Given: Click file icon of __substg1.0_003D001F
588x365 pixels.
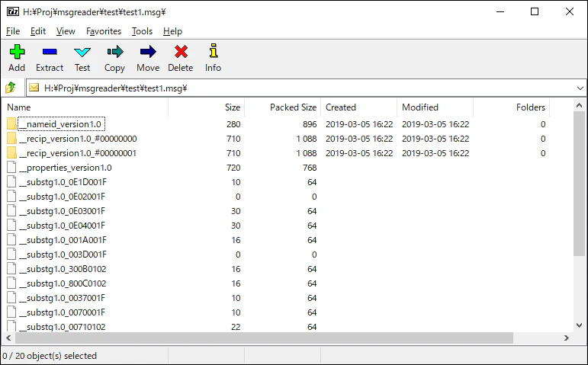Looking at the screenshot, I should point(11,255).
